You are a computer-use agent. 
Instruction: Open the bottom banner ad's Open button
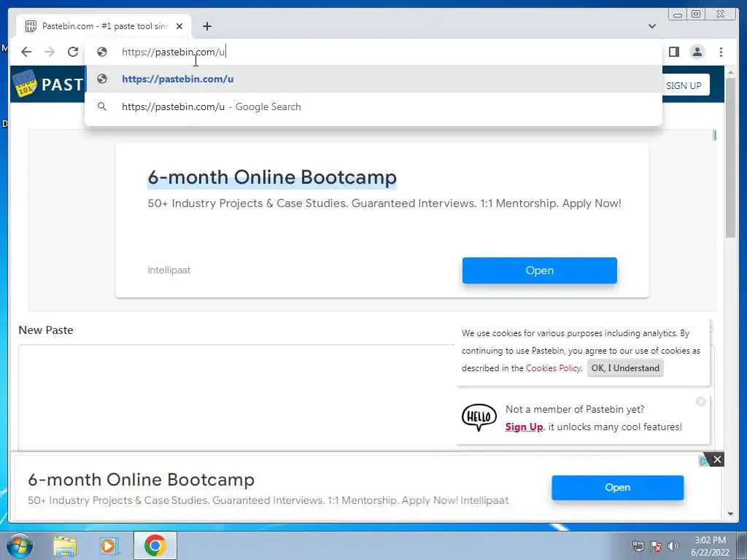pyautogui.click(x=617, y=487)
